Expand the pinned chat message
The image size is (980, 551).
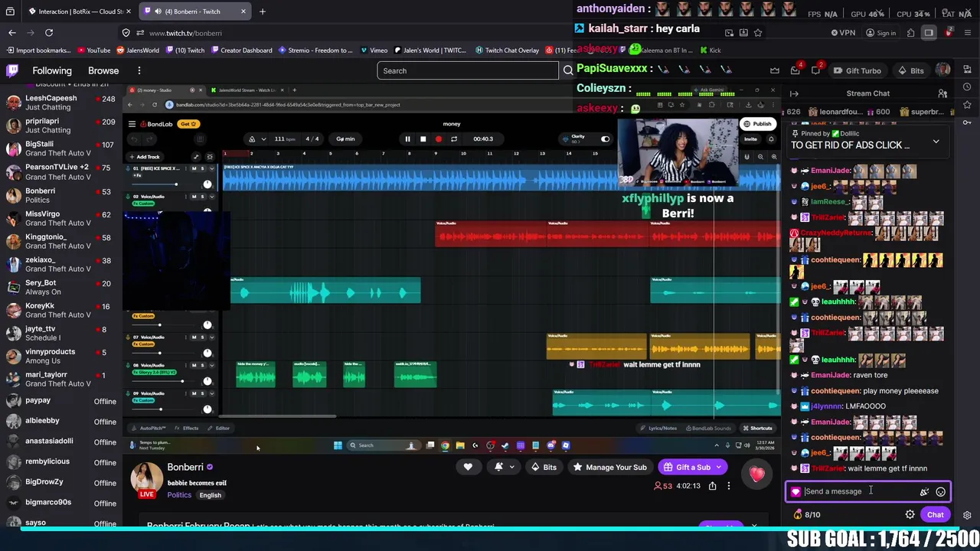tap(936, 142)
